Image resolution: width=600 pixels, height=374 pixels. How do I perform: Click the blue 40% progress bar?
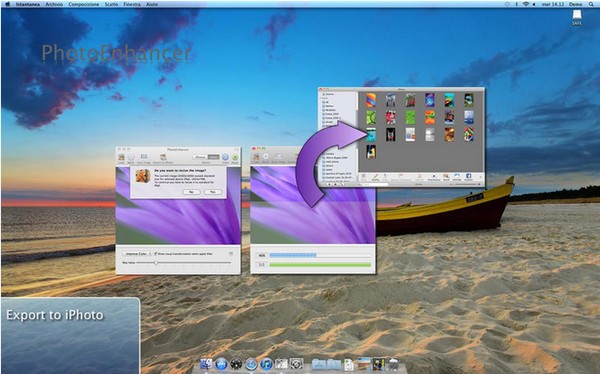click(x=293, y=255)
